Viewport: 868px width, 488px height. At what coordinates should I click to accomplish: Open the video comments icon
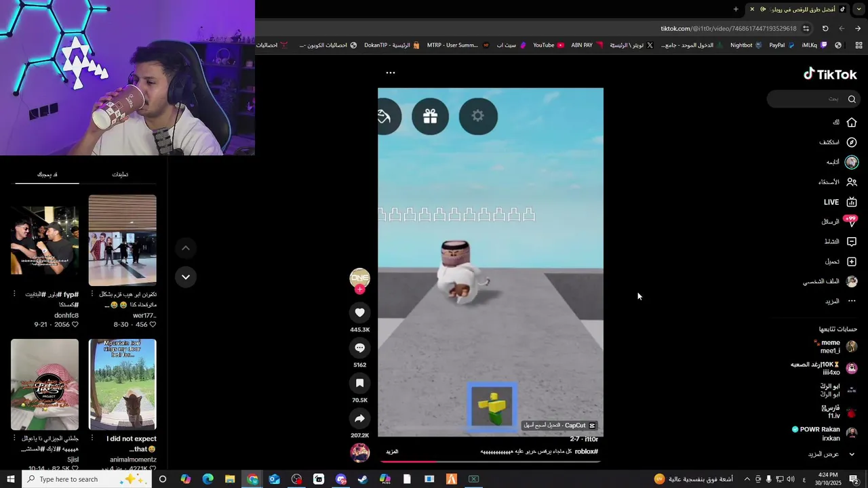coord(360,348)
